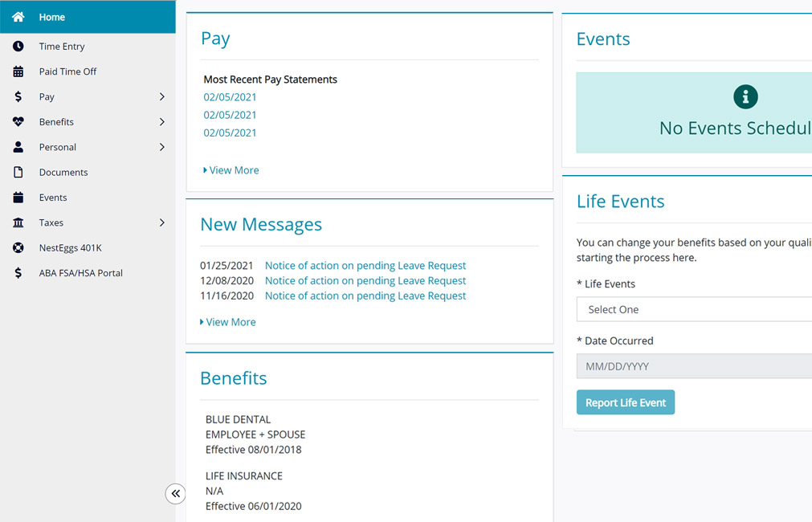
Task: Open the 01/25/2021 Leave Request notice
Action: 365,266
